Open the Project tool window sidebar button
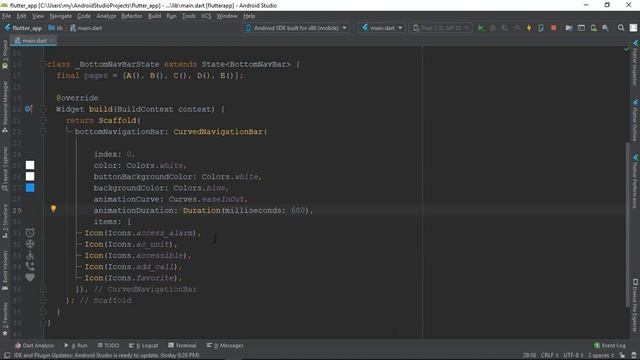Viewport: 640px width, 360px height. (x=5, y=54)
